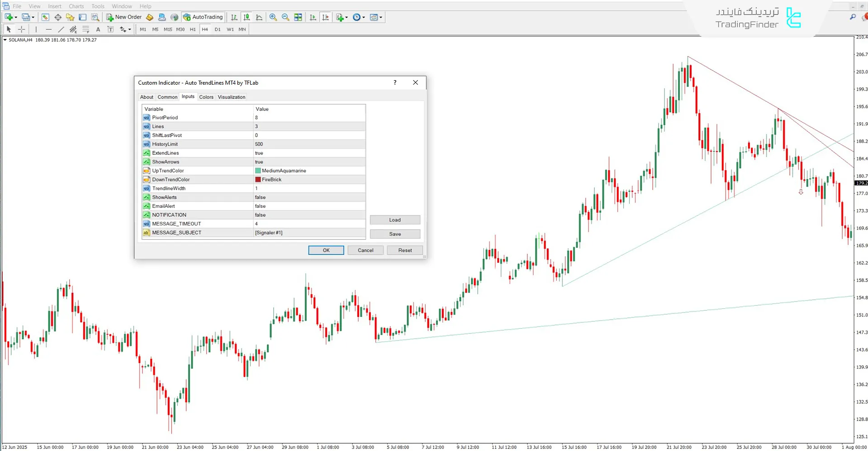Click the MediumAquamarine UpTrendColor swatch
The width and height of the screenshot is (868, 451).
(258, 171)
